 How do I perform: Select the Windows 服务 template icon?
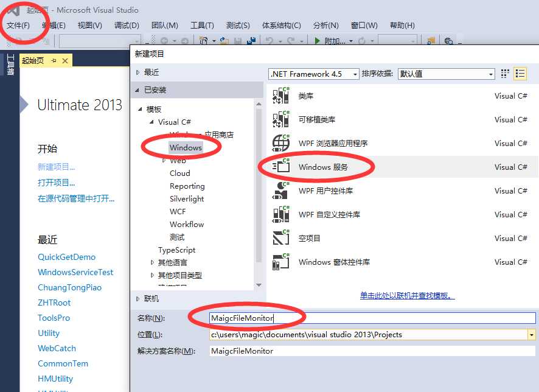click(x=281, y=167)
